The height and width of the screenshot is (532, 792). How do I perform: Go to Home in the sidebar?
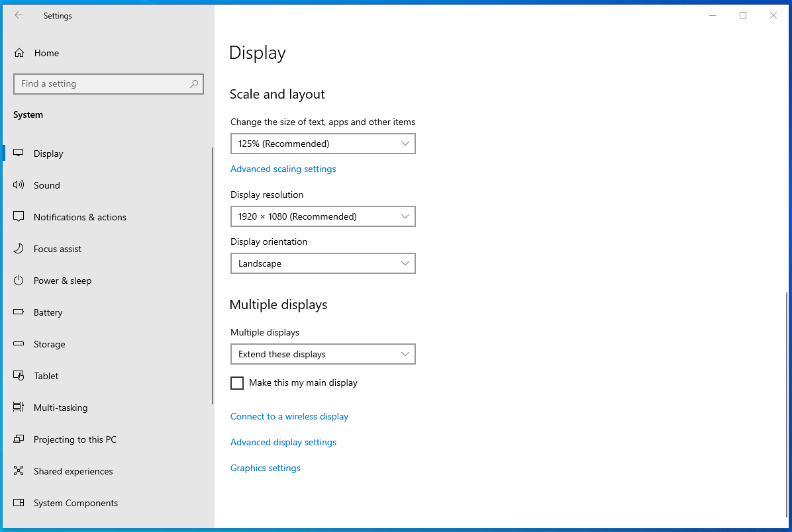click(x=46, y=53)
